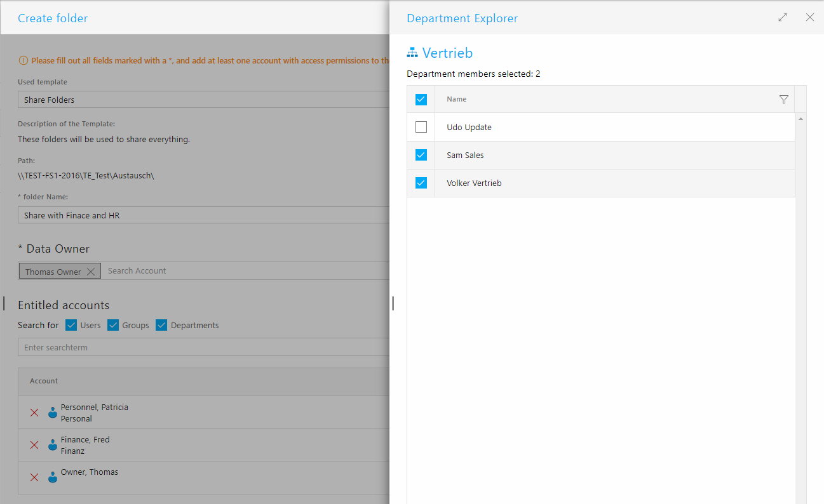Click user icon beside Finance, Fred
824x504 pixels.
[53, 445]
